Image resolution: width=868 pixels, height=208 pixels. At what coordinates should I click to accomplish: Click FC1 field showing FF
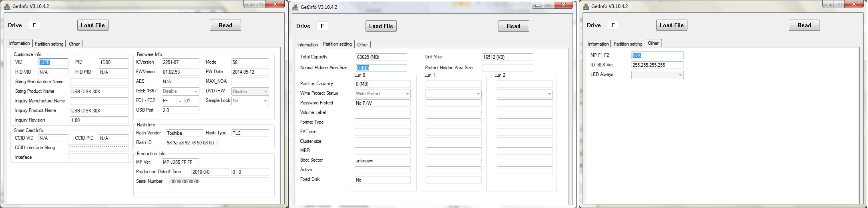(x=169, y=101)
